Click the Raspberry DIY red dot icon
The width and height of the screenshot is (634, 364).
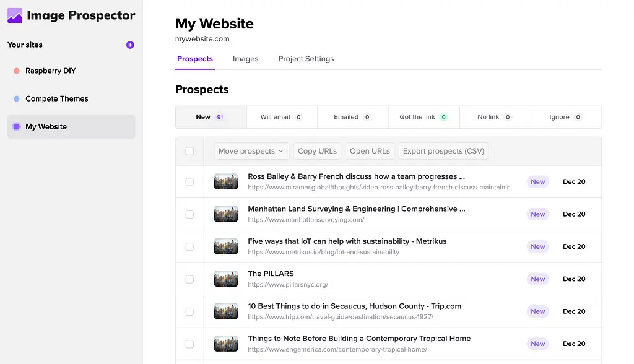(17, 71)
